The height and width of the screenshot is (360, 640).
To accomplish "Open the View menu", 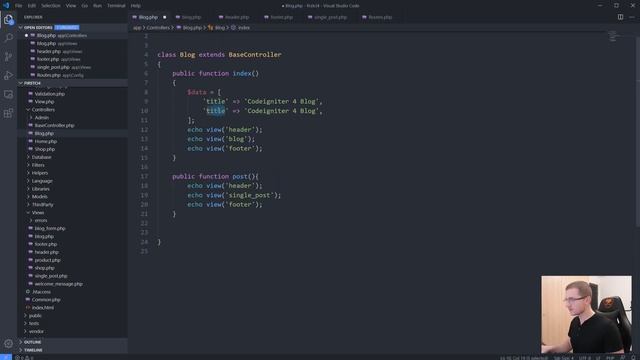I will (71, 6).
